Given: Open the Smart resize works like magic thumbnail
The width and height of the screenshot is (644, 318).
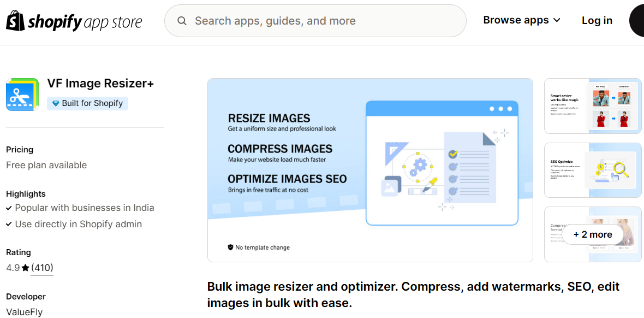Looking at the screenshot, I should click(593, 106).
